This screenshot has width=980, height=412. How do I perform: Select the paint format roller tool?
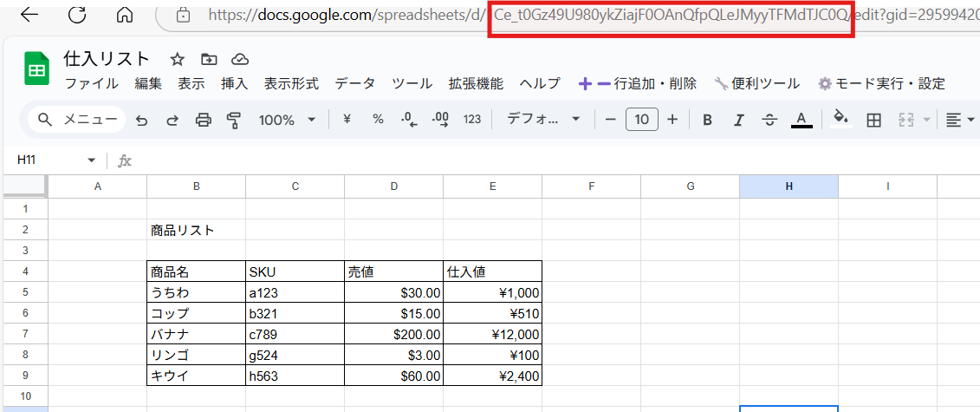(x=233, y=121)
